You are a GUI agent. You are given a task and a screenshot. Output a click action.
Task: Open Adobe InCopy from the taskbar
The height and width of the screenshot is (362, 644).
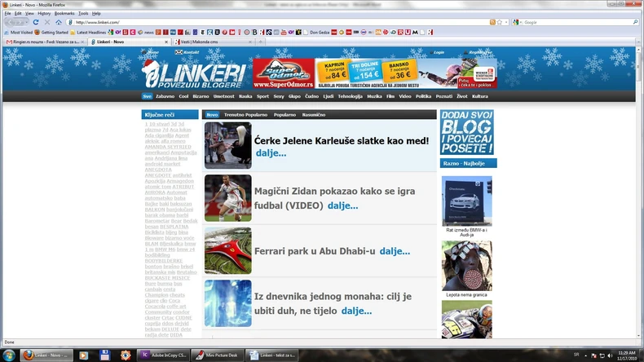(164, 355)
